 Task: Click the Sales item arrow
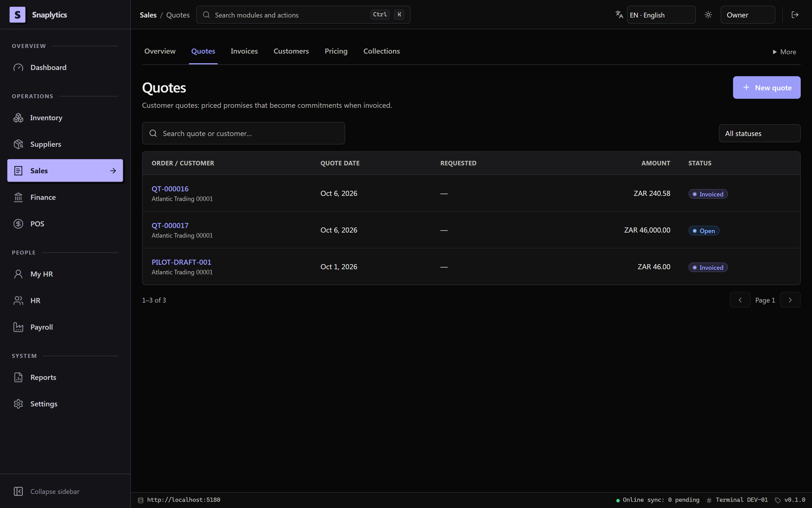tap(113, 171)
